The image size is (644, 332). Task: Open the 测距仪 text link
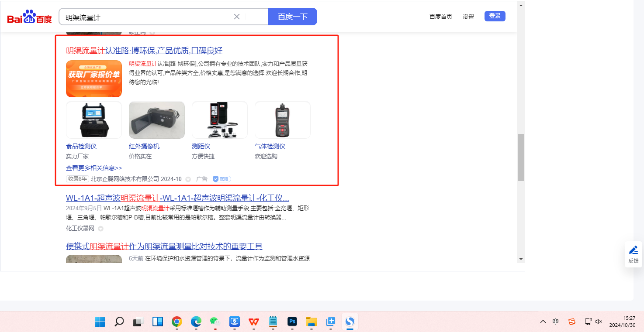[x=201, y=146]
